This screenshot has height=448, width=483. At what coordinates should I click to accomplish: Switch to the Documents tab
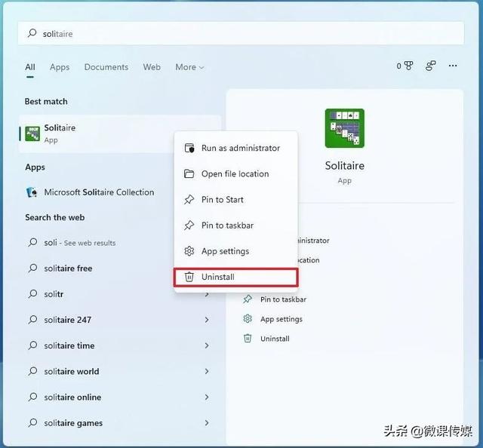click(106, 67)
